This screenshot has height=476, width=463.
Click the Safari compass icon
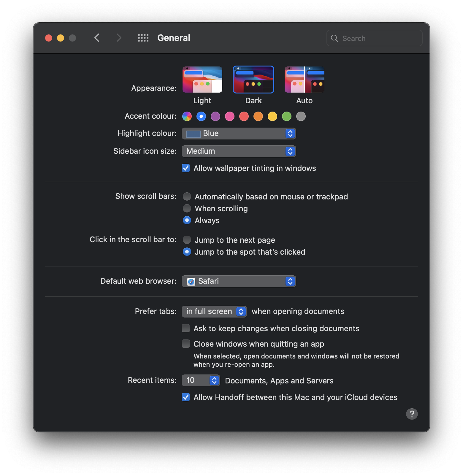coord(191,282)
